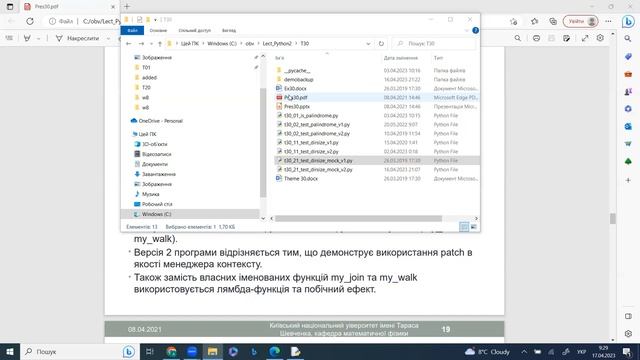Click the Увійти sign-in profile button
Image resolution: width=640 pixels, height=360 pixels.
(580, 21)
